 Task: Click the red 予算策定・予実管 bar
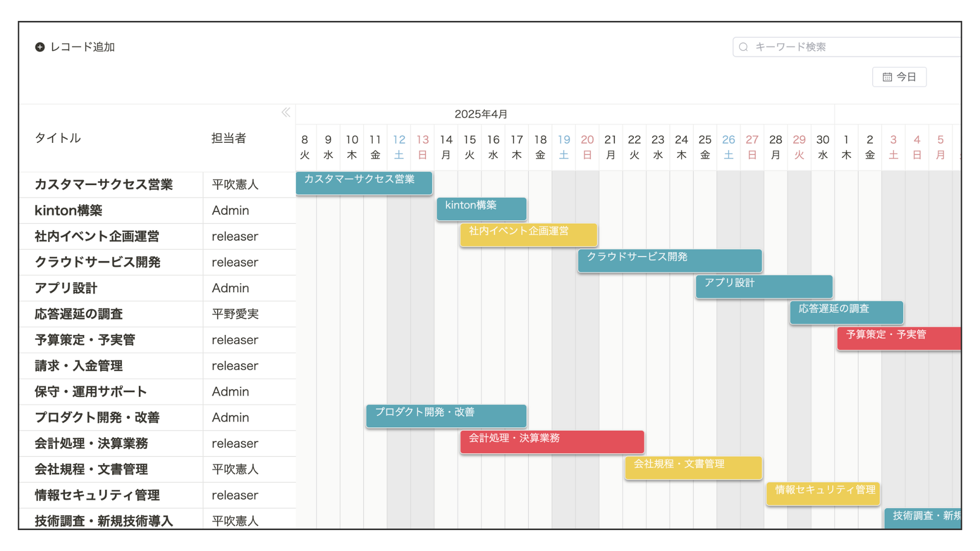[898, 338]
